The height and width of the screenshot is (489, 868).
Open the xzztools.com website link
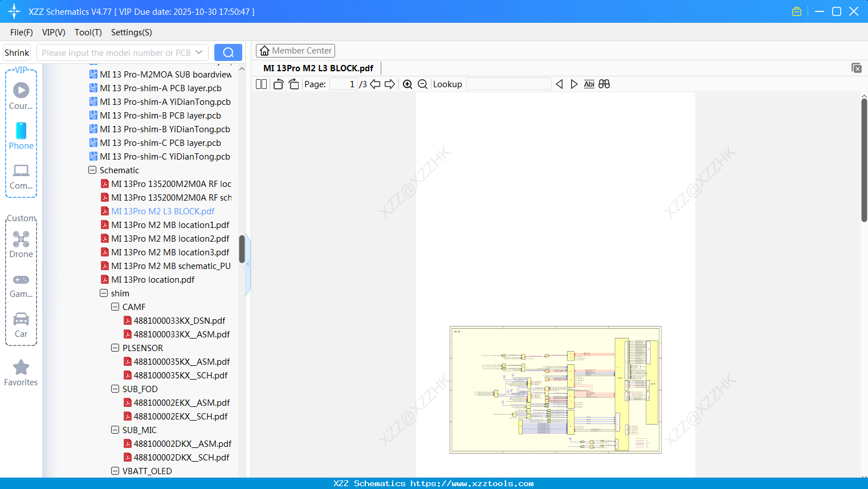click(x=472, y=483)
